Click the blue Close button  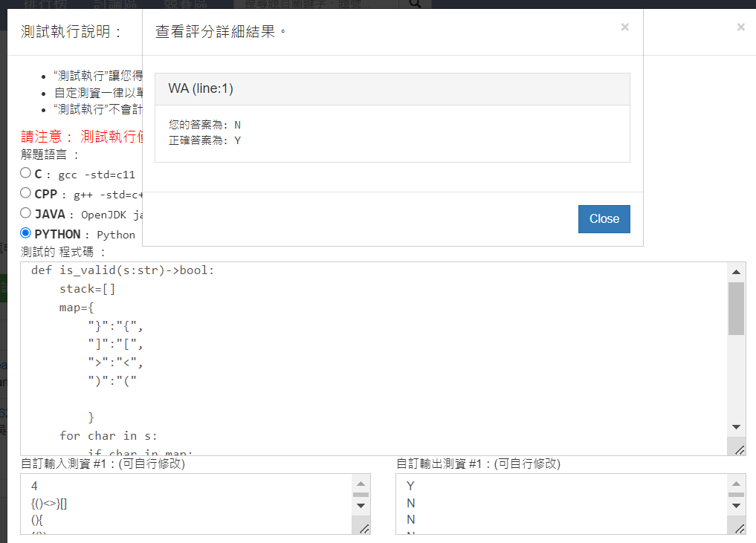click(604, 219)
